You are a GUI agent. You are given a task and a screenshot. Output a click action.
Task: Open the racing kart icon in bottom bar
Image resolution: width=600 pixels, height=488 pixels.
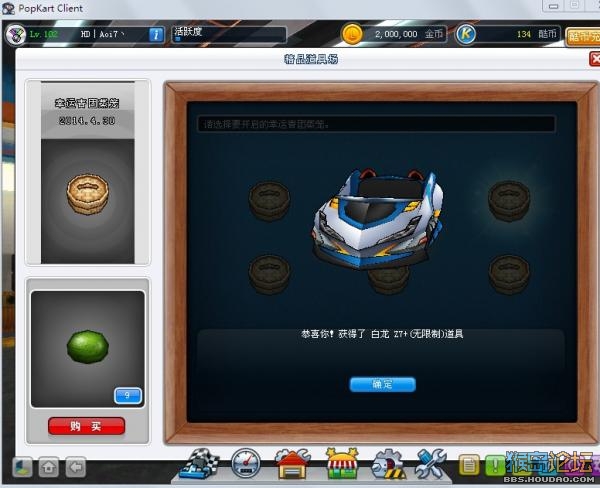click(199, 463)
